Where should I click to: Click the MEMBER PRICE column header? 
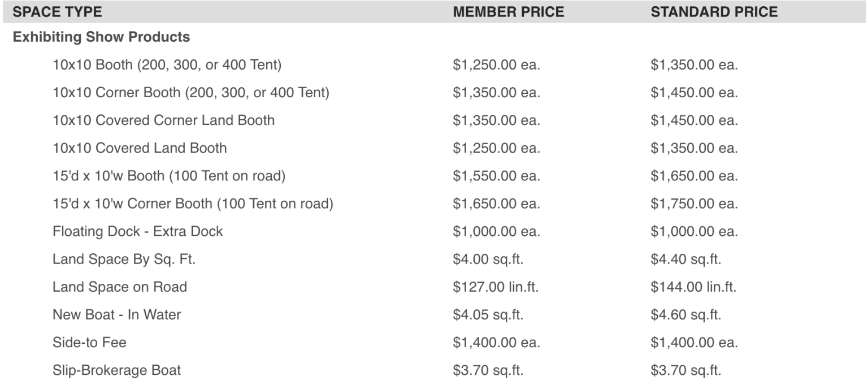click(509, 12)
